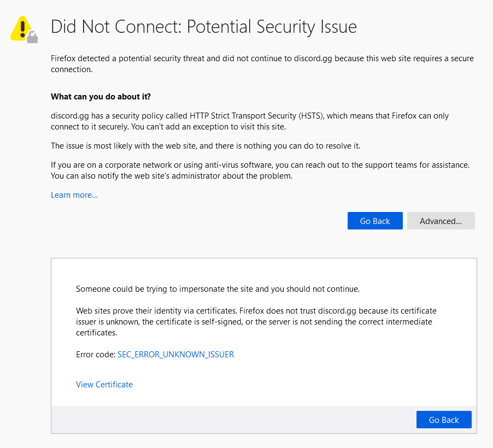Click the sentence 'The issue is most likely with the web site'
Screen dimensions: 493x448
(x=206, y=146)
